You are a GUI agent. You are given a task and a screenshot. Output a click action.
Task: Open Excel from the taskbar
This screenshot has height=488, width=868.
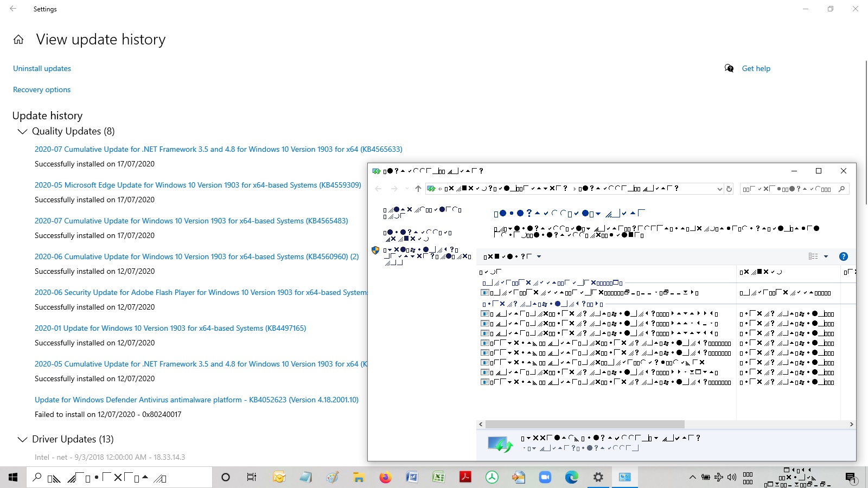(438, 477)
